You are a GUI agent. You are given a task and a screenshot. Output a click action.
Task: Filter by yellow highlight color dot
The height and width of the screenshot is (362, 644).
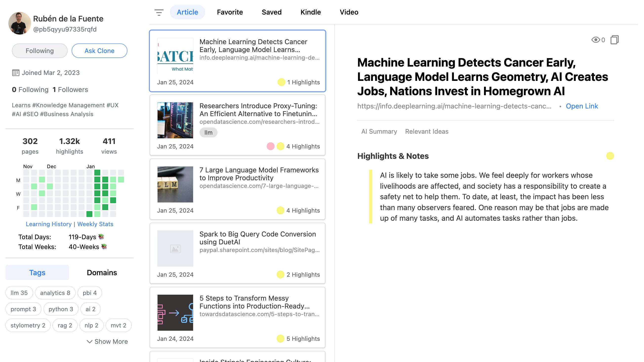click(610, 156)
